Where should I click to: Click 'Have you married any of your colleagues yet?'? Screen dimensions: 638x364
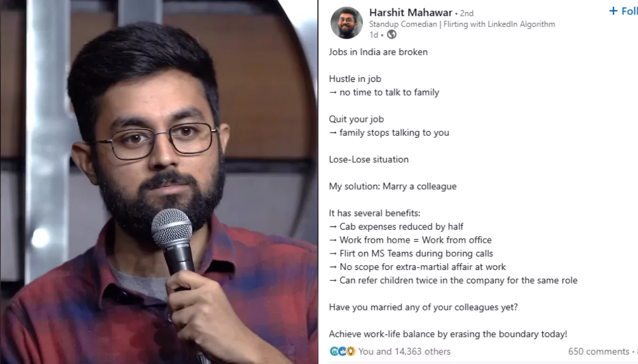(423, 307)
